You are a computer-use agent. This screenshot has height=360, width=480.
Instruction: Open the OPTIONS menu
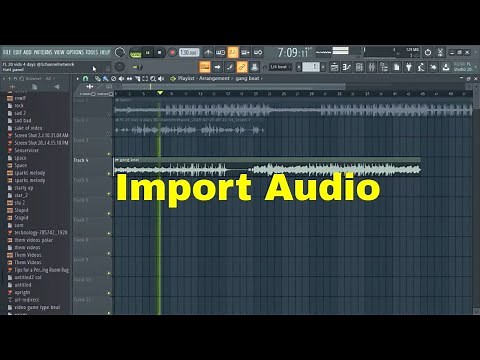pos(75,52)
